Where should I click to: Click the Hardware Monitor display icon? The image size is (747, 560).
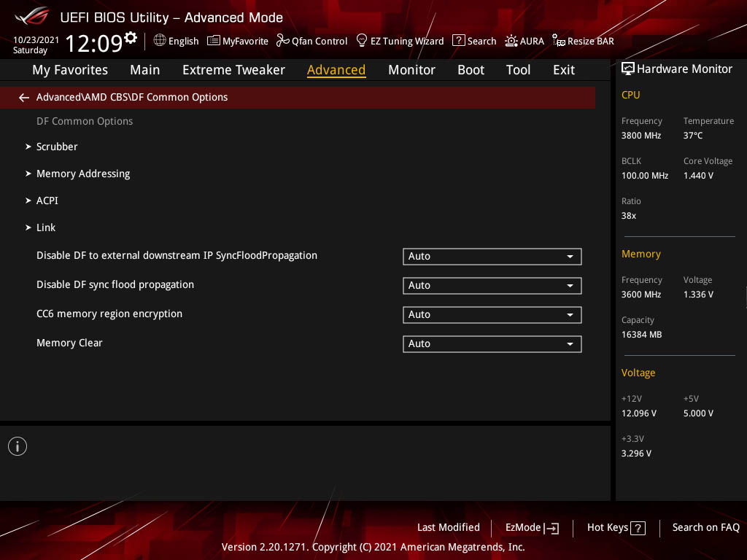click(628, 69)
